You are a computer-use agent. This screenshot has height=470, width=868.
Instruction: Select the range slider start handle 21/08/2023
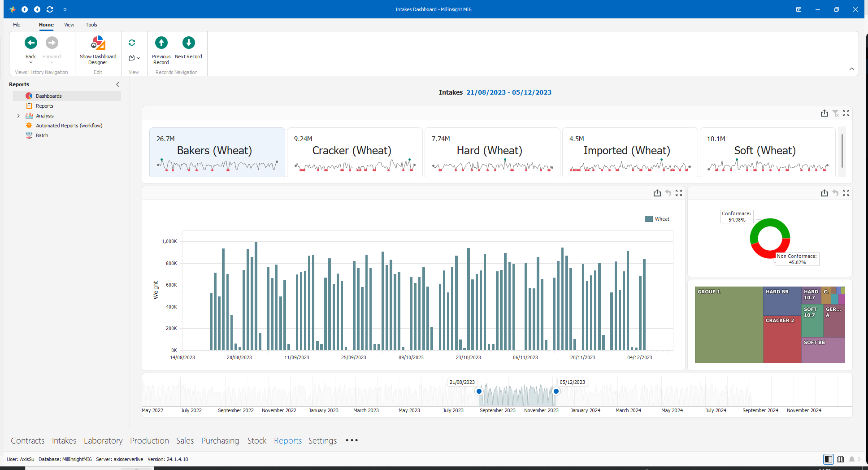tap(479, 392)
